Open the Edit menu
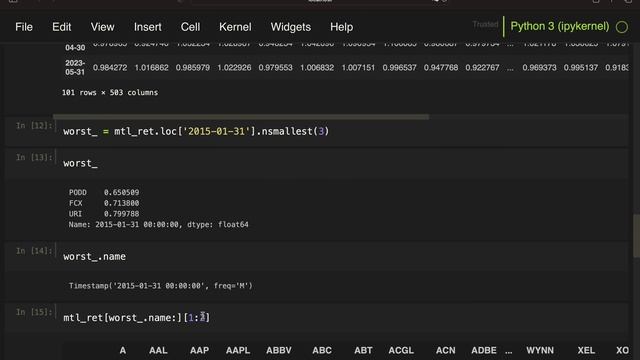 coord(62,27)
